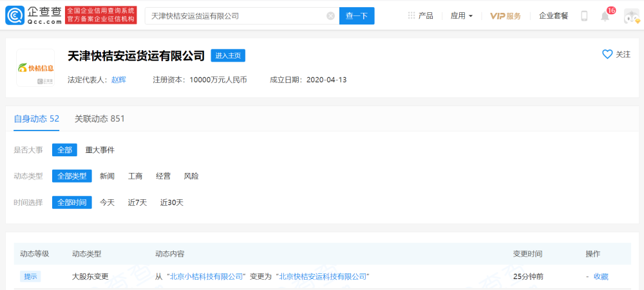Click the user avatar icon
The width and height of the screenshot is (644, 290).
tap(631, 16)
